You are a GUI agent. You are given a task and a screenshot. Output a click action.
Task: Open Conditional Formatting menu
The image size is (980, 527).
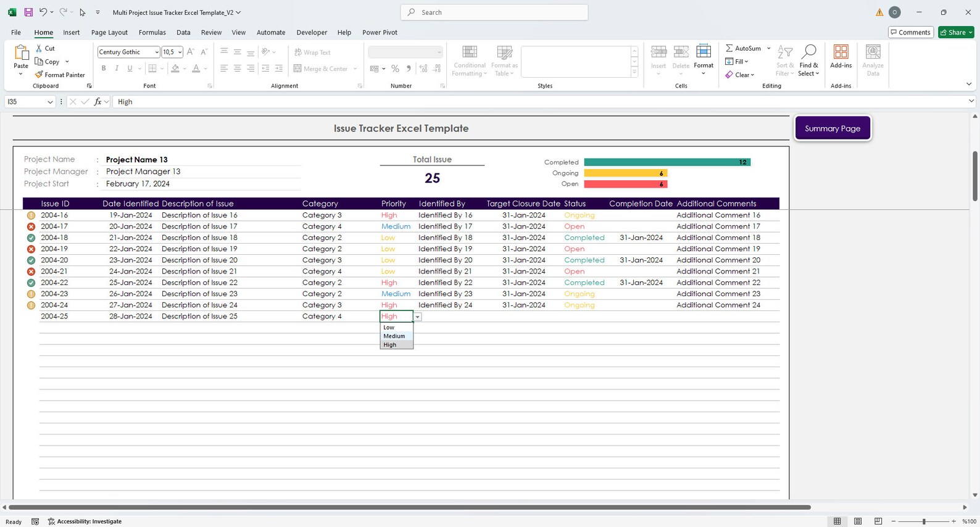(x=469, y=60)
